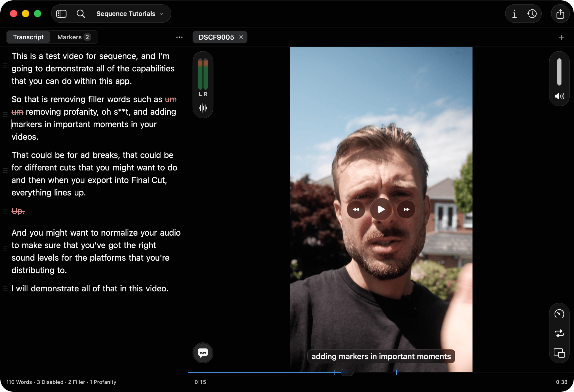
Task: Rewind with the skip-back button
Action: [x=356, y=209]
